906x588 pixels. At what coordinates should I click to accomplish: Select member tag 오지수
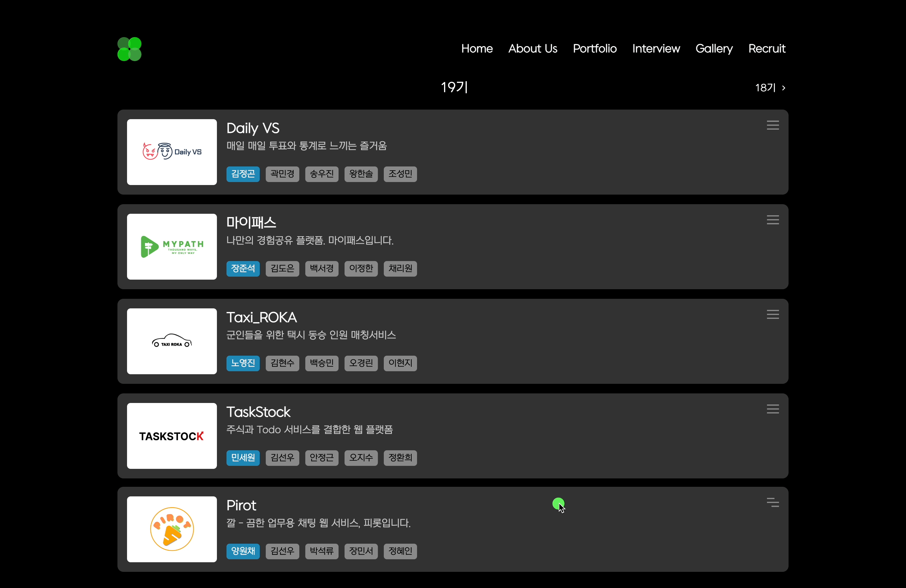click(x=361, y=458)
